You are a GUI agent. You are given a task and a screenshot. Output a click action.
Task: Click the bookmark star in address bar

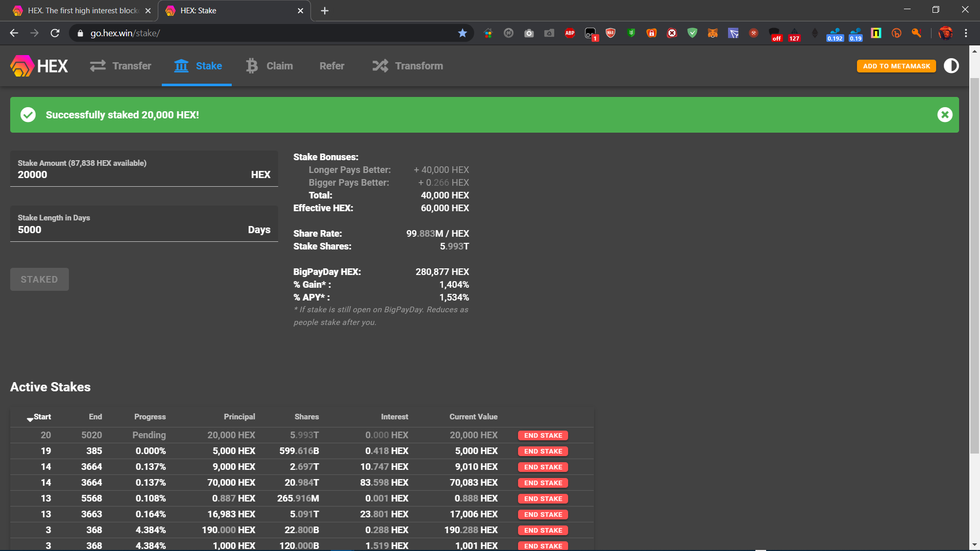point(462,33)
